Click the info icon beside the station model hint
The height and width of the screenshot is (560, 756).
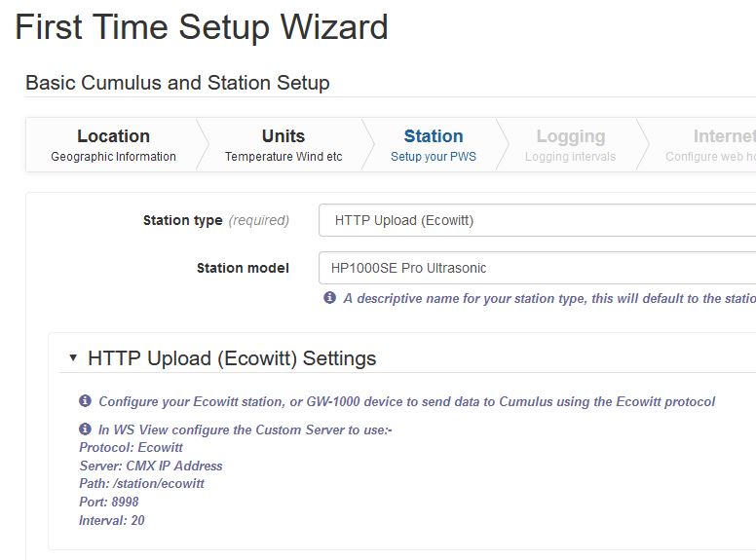[x=329, y=298]
